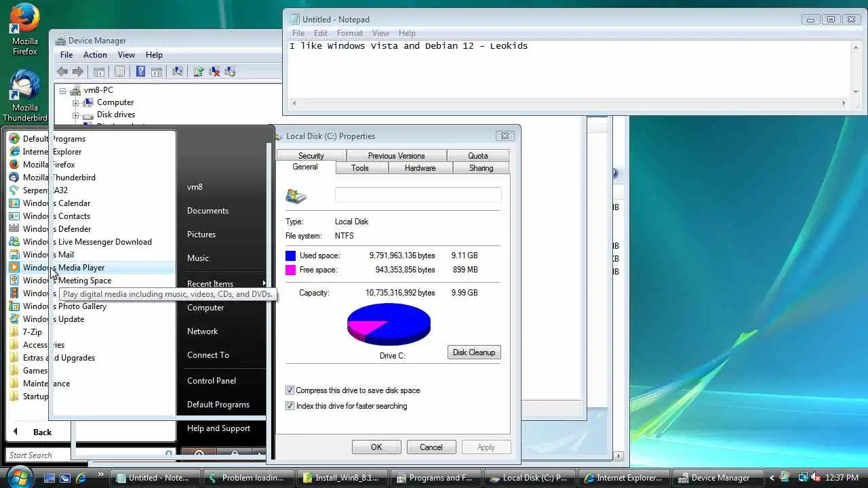Open Help menu in Device Manager

(154, 55)
